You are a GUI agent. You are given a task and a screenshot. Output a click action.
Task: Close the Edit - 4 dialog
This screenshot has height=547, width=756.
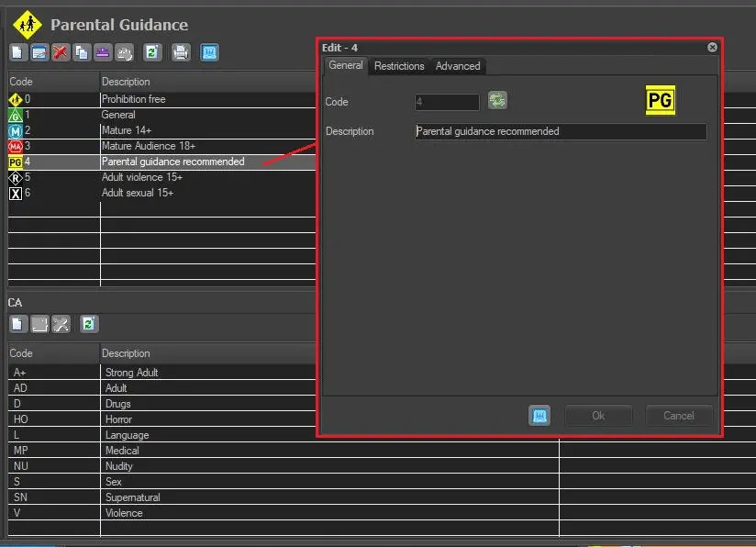712,48
